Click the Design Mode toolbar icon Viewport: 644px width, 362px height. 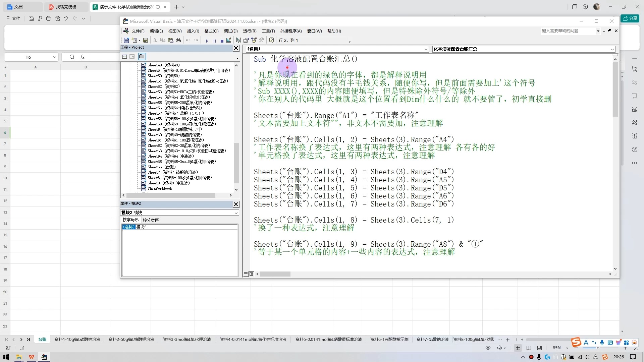click(x=229, y=41)
